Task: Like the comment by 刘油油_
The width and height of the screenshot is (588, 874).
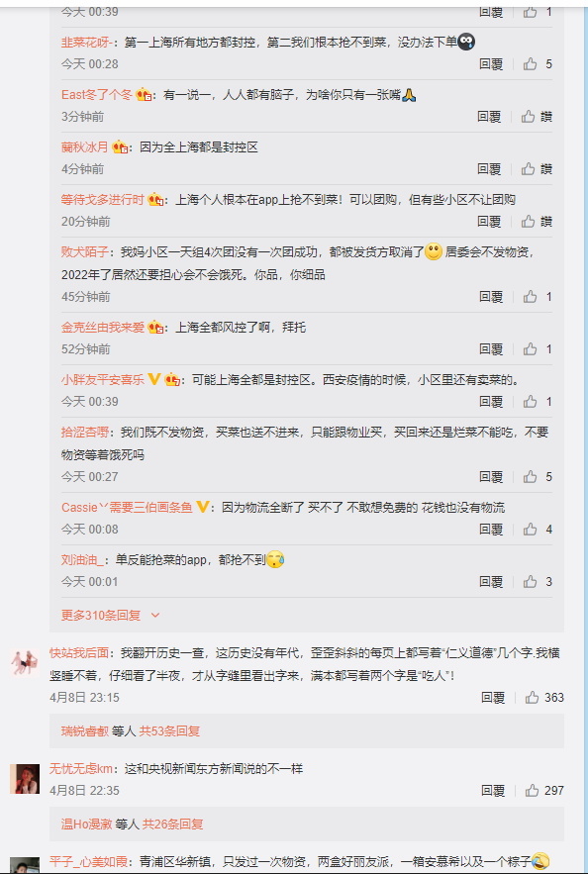Action: 530,582
